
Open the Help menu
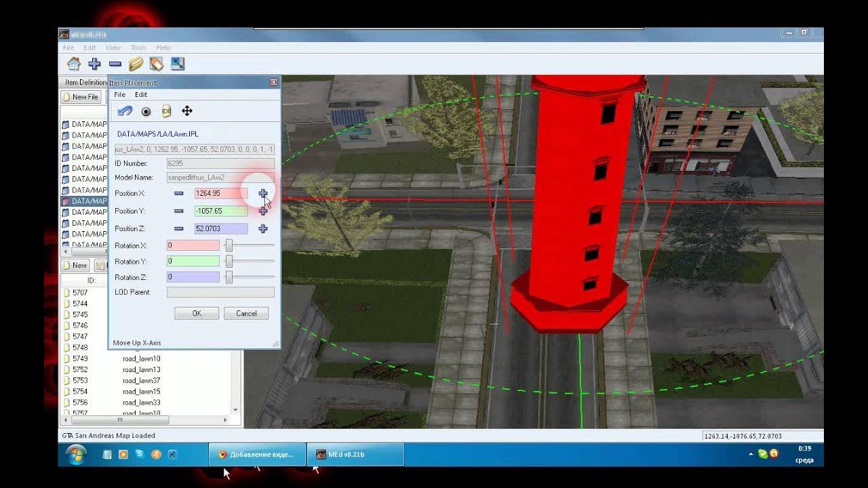(163, 47)
